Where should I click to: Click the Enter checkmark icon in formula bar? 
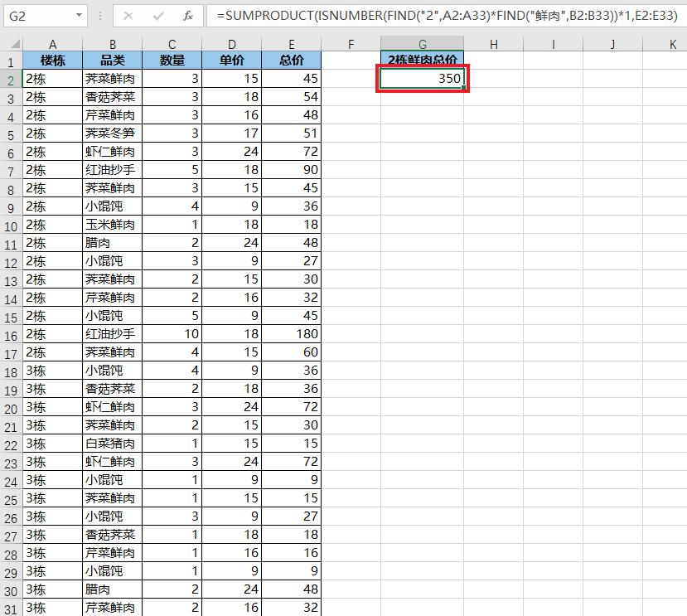[x=158, y=17]
